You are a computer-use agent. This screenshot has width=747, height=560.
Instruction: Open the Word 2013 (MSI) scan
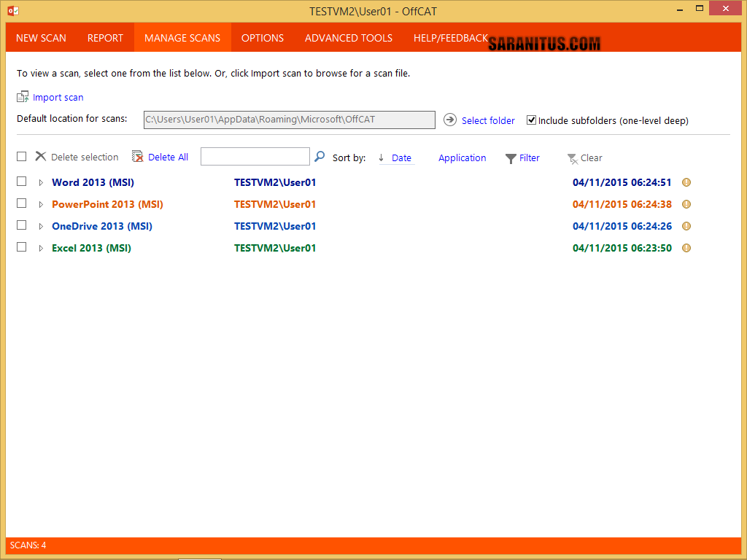[93, 182]
